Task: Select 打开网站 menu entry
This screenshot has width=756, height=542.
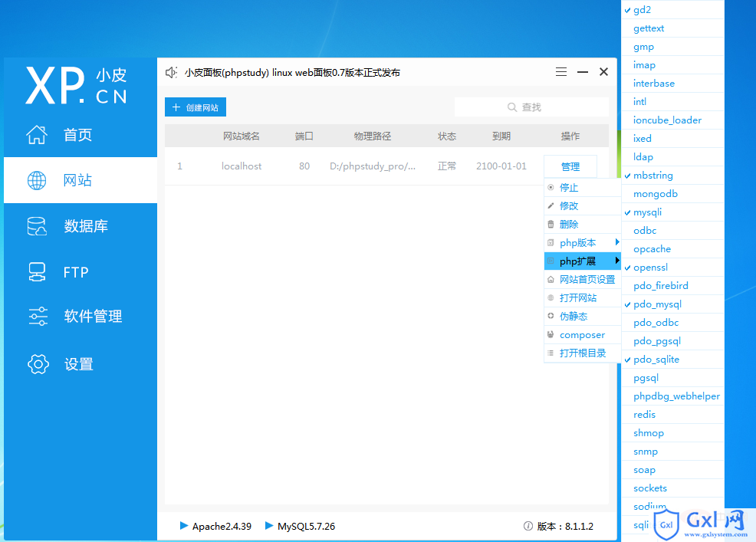Action: click(583, 297)
